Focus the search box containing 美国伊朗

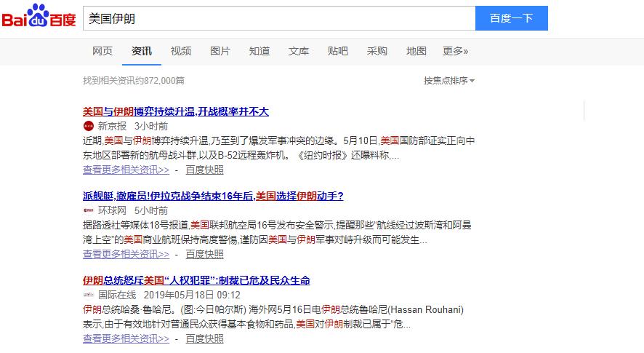coord(279,18)
